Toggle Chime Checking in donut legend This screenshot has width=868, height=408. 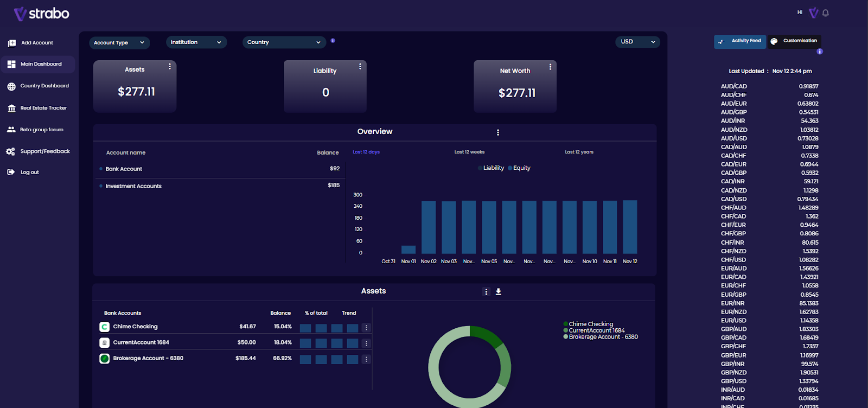(588, 324)
